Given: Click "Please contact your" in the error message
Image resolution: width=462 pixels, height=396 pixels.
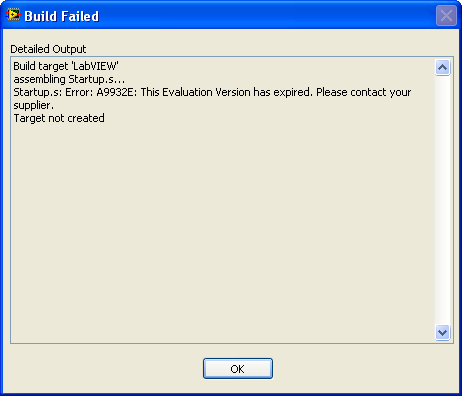Looking at the screenshot, I should [364, 92].
